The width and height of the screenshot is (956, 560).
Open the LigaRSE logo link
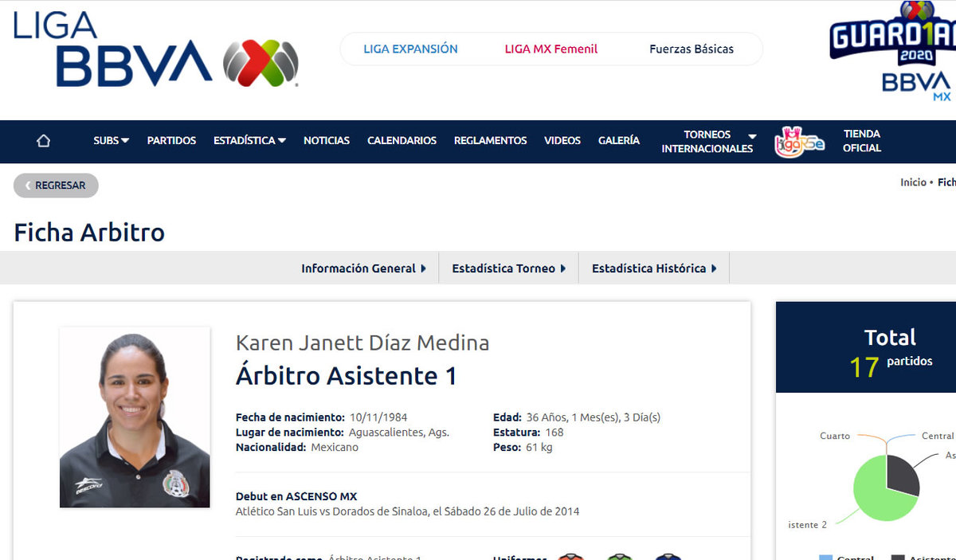click(x=799, y=141)
